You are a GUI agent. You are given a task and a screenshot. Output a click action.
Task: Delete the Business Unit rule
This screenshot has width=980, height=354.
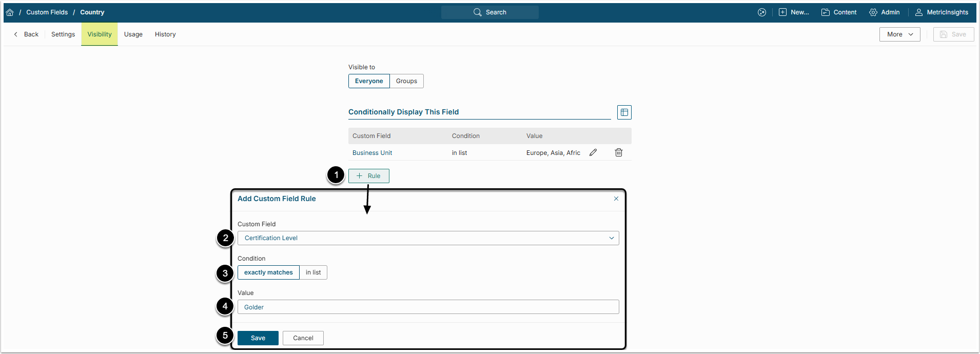coord(619,152)
